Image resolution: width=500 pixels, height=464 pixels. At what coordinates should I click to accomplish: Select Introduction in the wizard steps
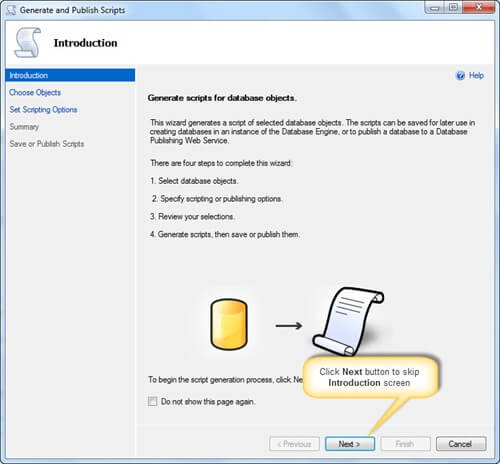(70, 75)
